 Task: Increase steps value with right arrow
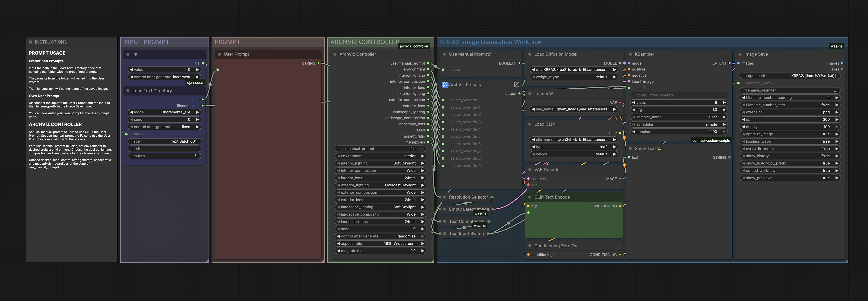[724, 103]
